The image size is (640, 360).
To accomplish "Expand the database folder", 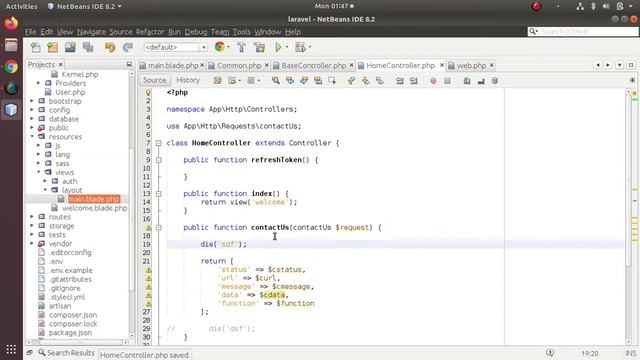I will (32, 119).
